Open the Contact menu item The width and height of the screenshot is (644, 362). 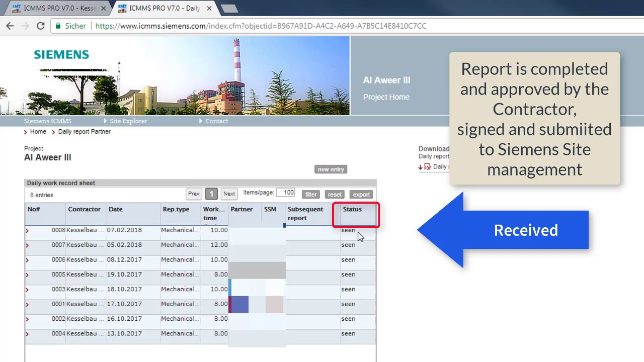pyautogui.click(x=216, y=121)
